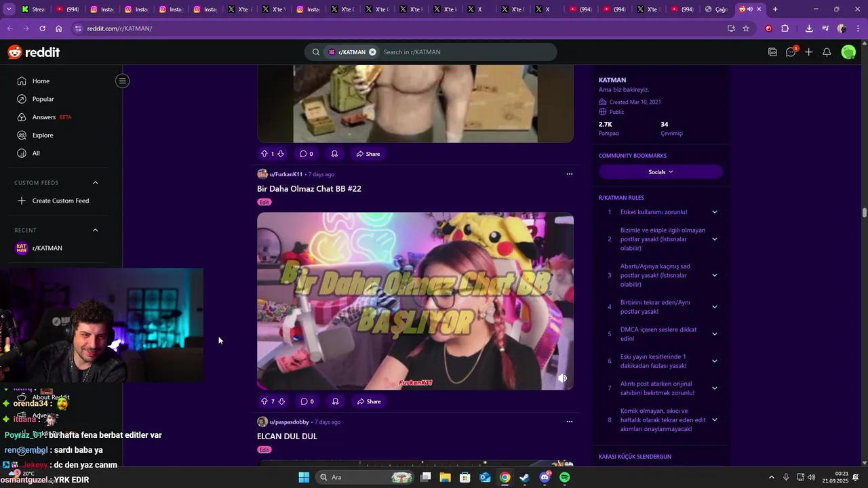Open options menu for FurkanK11 post
This screenshot has height=488, width=868.
click(569, 174)
